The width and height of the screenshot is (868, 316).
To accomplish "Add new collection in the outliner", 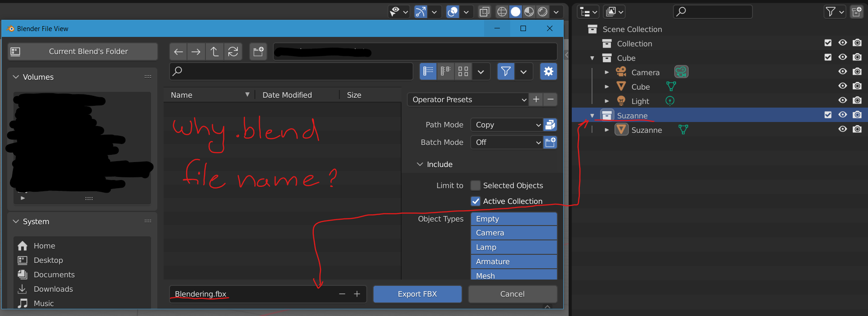I will (x=856, y=12).
